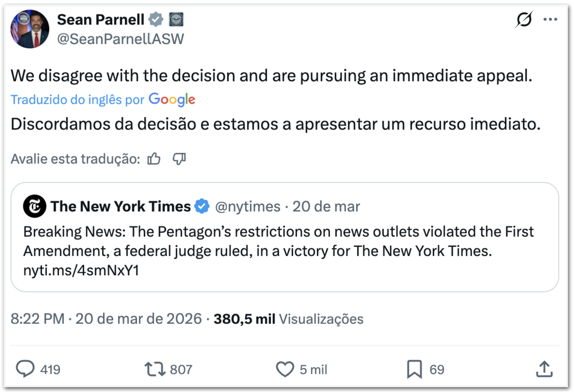Open the nyti.ms/4smNxY1 link
Viewport: 574px width, 392px height.
[x=81, y=270]
